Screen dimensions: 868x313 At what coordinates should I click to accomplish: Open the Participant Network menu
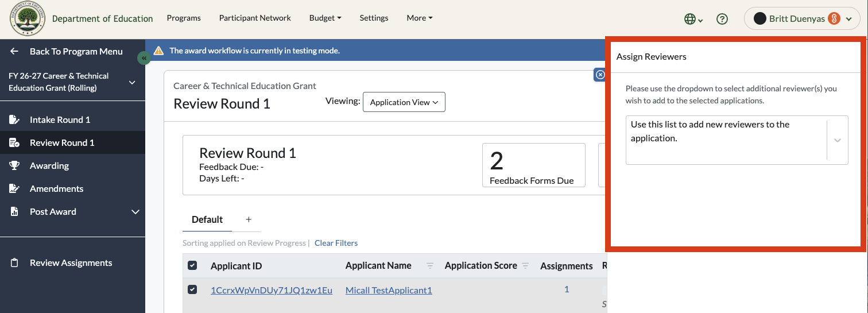(255, 18)
